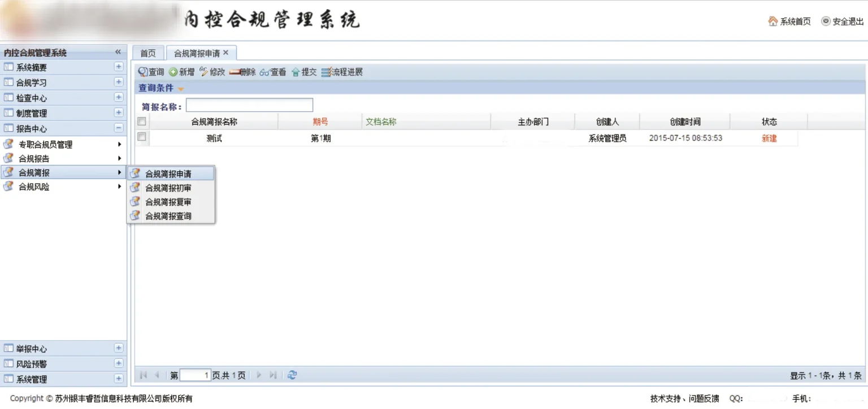This screenshot has width=868, height=409.
Task: Click the 查询 search toolbar icon
Action: (143, 72)
